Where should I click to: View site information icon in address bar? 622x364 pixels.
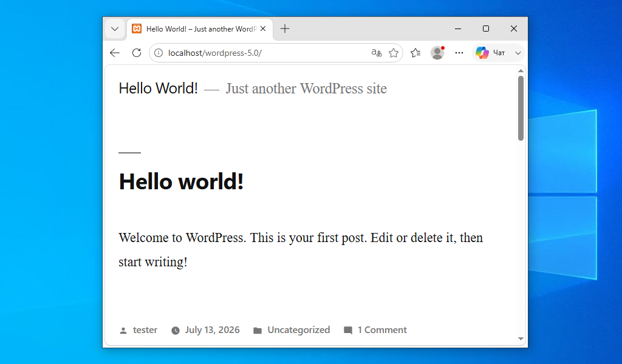159,53
